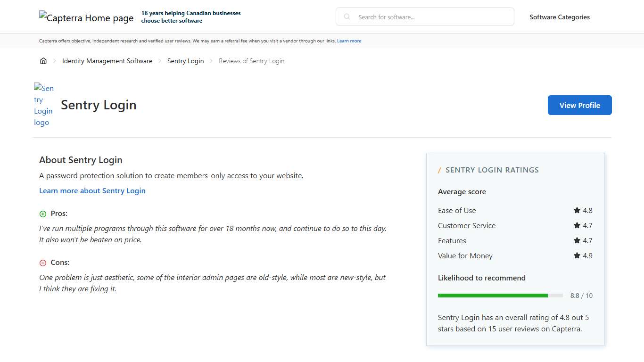Click the star beside Features rating

(x=576, y=240)
